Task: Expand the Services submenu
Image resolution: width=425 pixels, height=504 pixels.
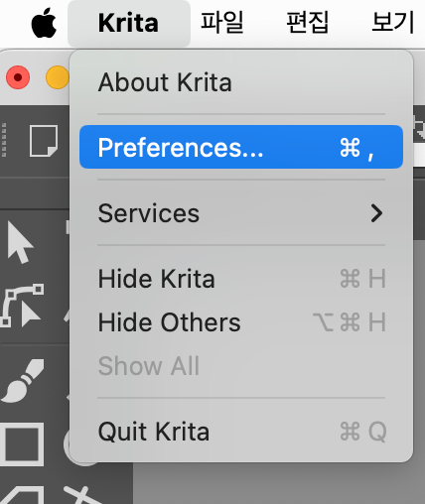Action: (241, 213)
